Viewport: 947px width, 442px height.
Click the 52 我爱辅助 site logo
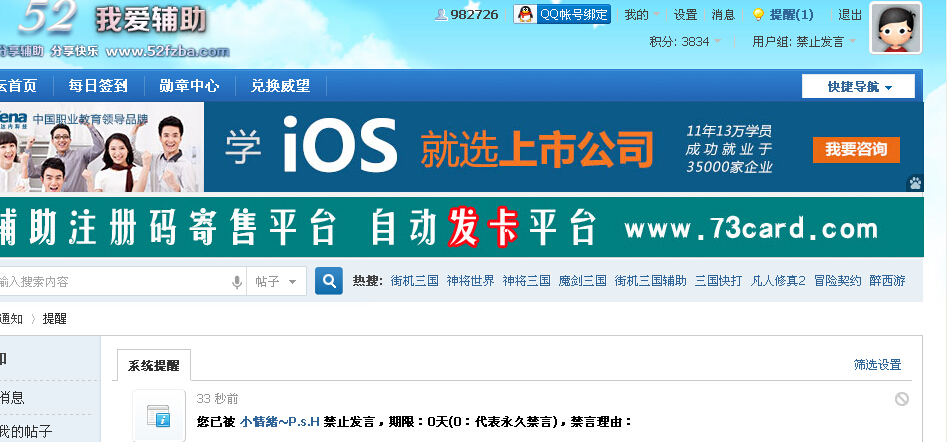tap(115, 30)
